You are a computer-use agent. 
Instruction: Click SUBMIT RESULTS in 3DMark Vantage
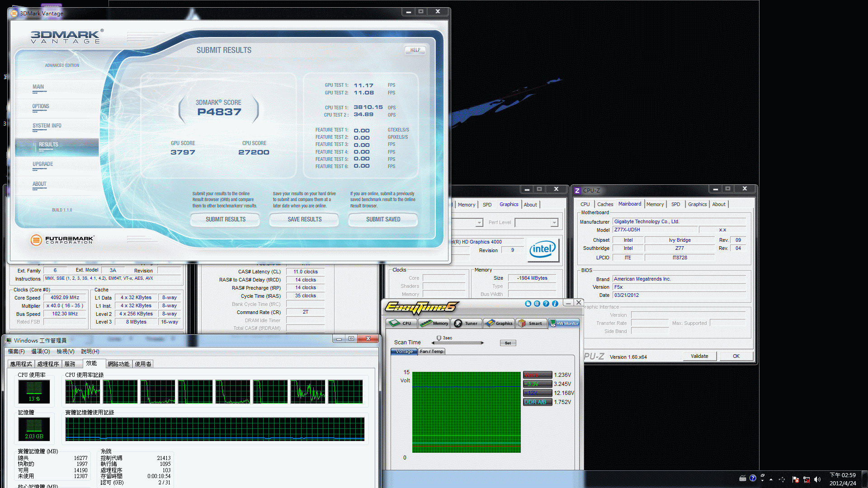point(226,220)
